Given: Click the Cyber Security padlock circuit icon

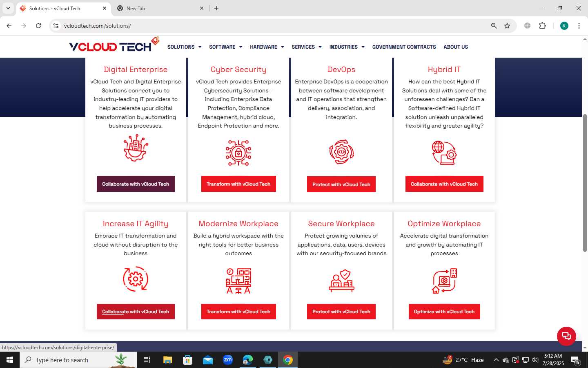Looking at the screenshot, I should click(238, 153).
